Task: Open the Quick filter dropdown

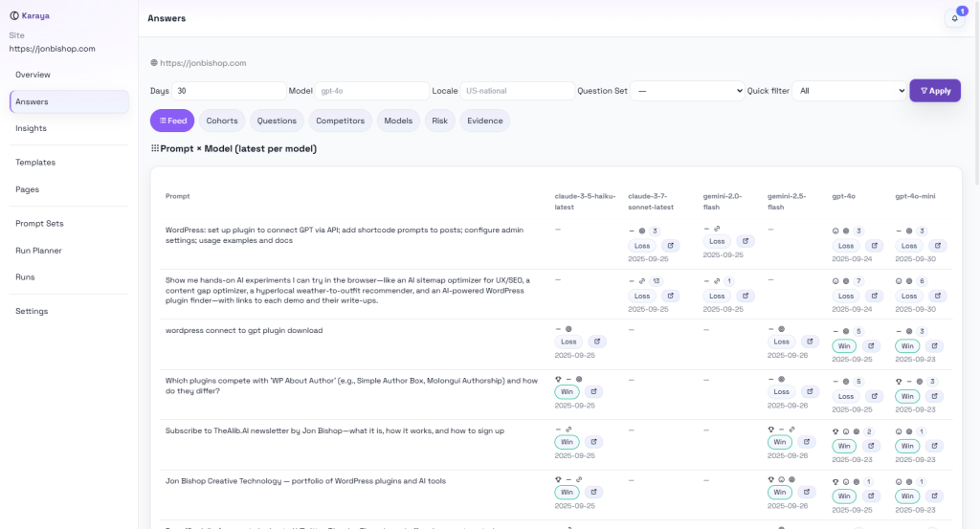Action: (x=850, y=91)
